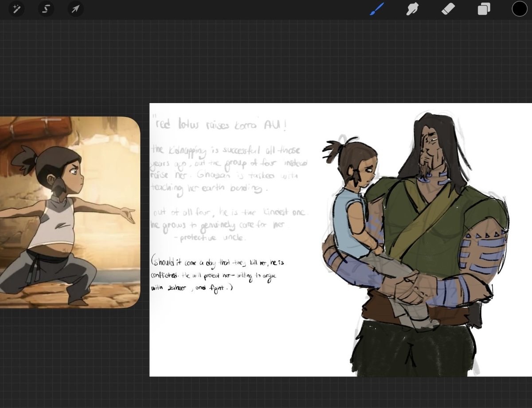Select the Eraser tool
This screenshot has height=408, width=532.
click(x=448, y=8)
